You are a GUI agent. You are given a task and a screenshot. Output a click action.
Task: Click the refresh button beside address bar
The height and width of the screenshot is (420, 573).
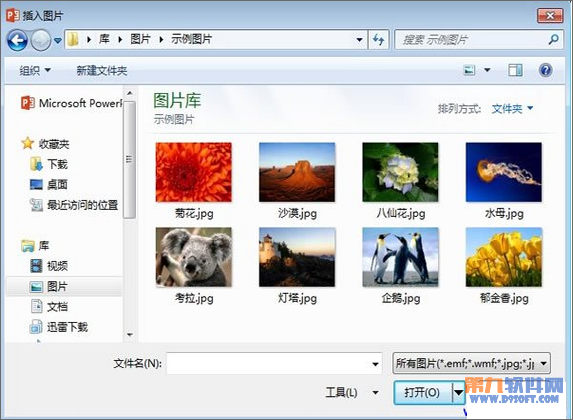click(x=378, y=39)
